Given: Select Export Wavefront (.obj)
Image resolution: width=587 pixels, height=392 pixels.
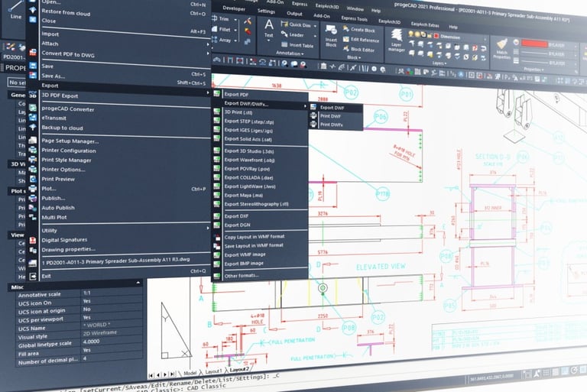Looking at the screenshot, I should pos(249,160).
